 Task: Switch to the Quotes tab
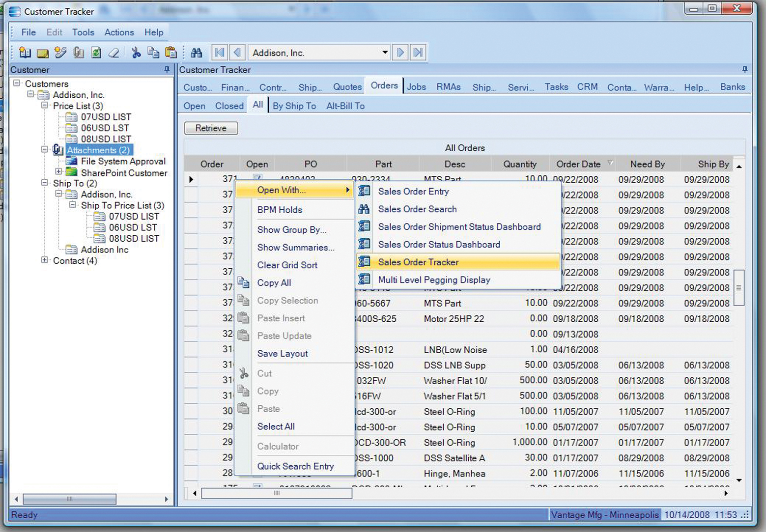(x=347, y=87)
